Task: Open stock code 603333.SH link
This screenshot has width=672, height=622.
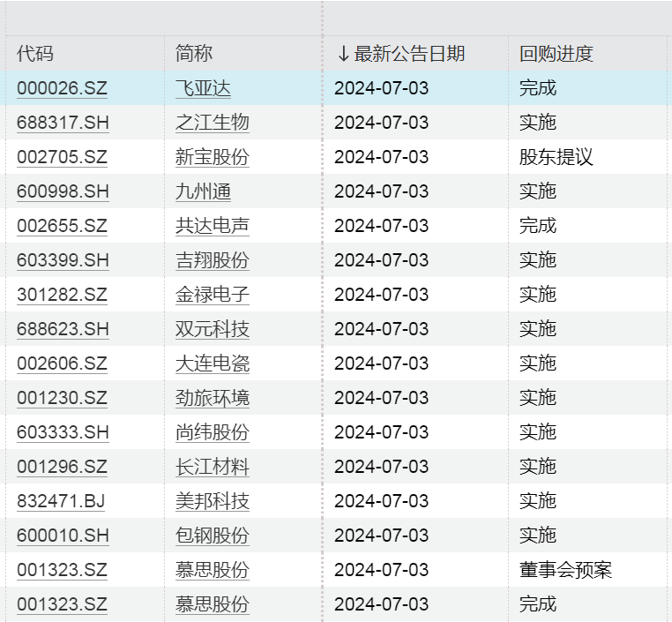Action: tap(63, 432)
